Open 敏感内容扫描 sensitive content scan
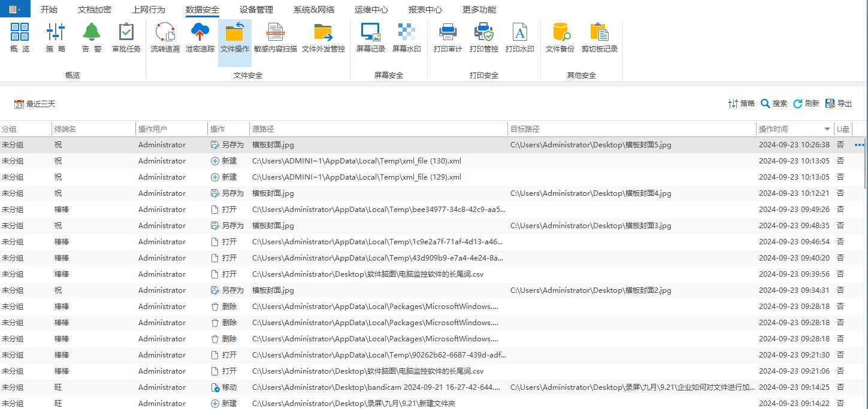This screenshot has width=868, height=409. pos(276,38)
